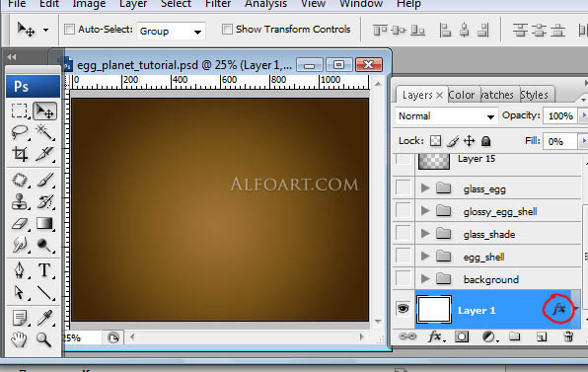Screen dimensions: 588x372
Task: Enable Show Transform Controls checkbox
Action: click(x=227, y=29)
